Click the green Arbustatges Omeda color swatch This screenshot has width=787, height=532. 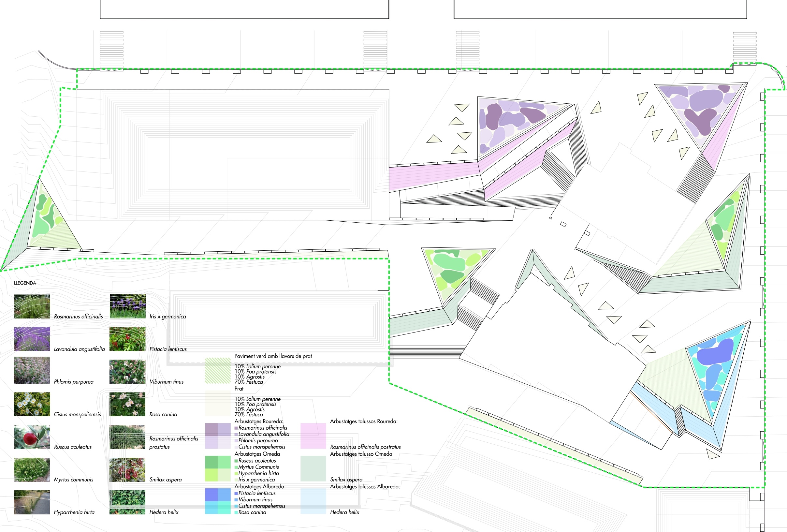coord(217,468)
